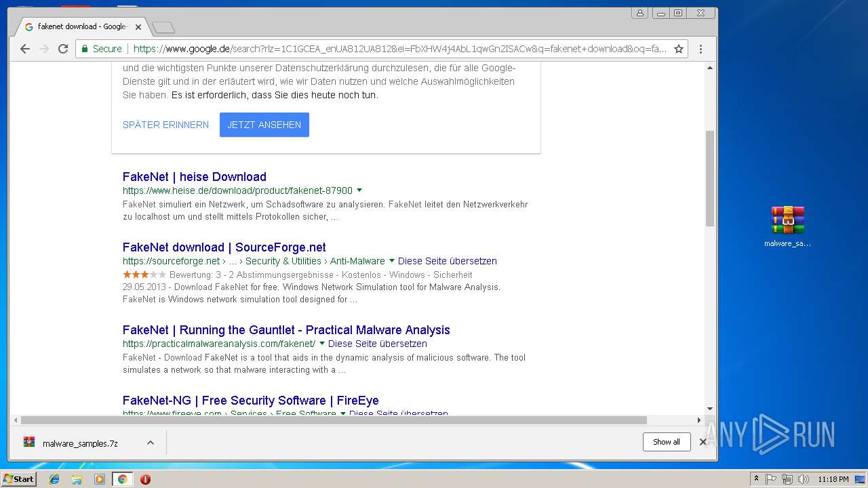Click the vertical scrollbar down arrow
The width and height of the screenshot is (868, 488).
tap(710, 409)
